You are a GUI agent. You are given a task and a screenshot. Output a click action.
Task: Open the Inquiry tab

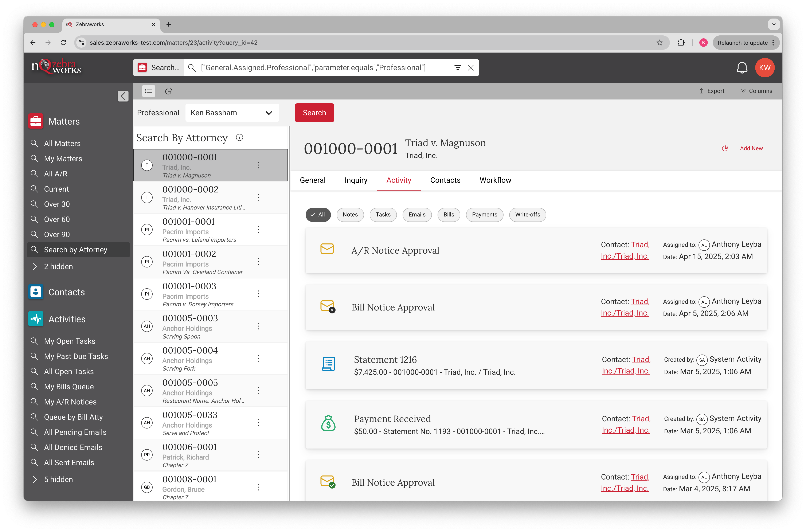356,180
